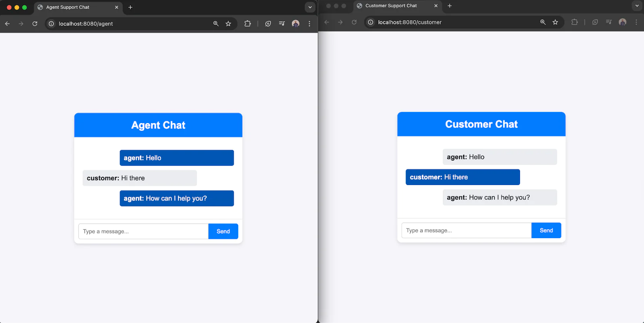Open new tab with plus in customer window
Image resolution: width=644 pixels, height=323 pixels.
click(450, 6)
